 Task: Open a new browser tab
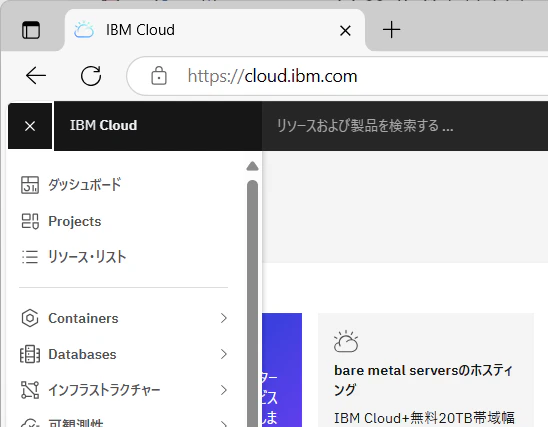pyautogui.click(x=391, y=30)
